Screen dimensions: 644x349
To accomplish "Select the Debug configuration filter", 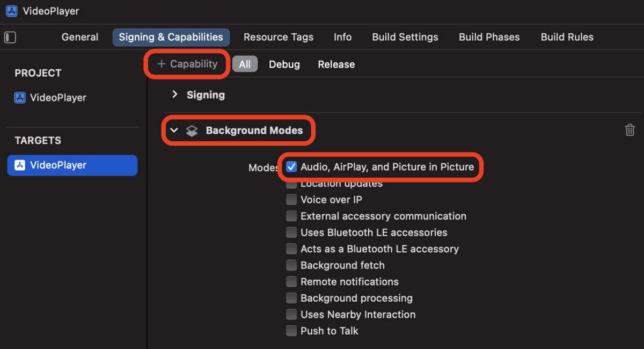I will (x=284, y=64).
